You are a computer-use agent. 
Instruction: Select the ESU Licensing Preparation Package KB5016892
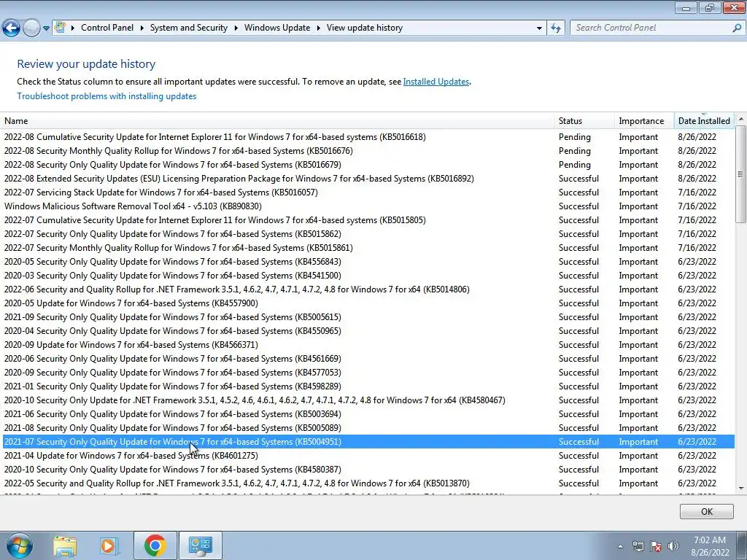tap(367, 179)
